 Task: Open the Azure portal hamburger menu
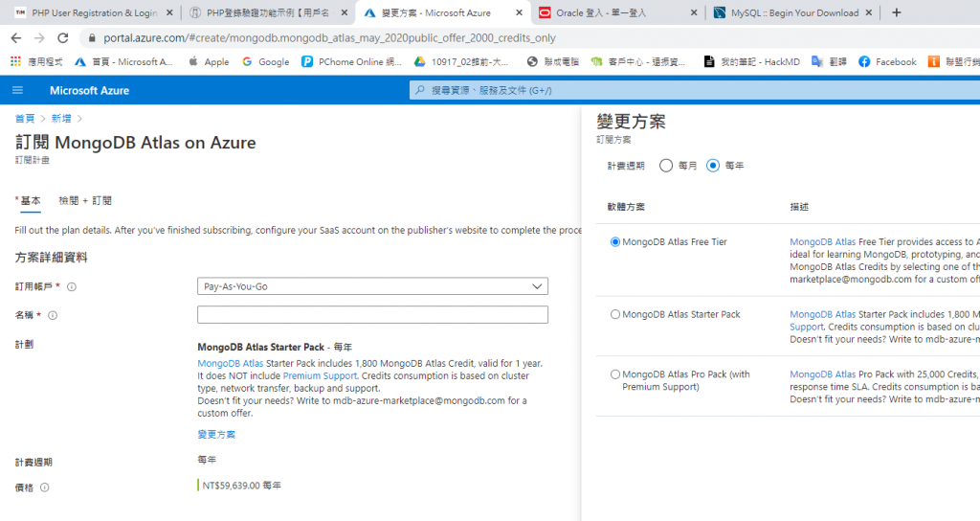17,90
